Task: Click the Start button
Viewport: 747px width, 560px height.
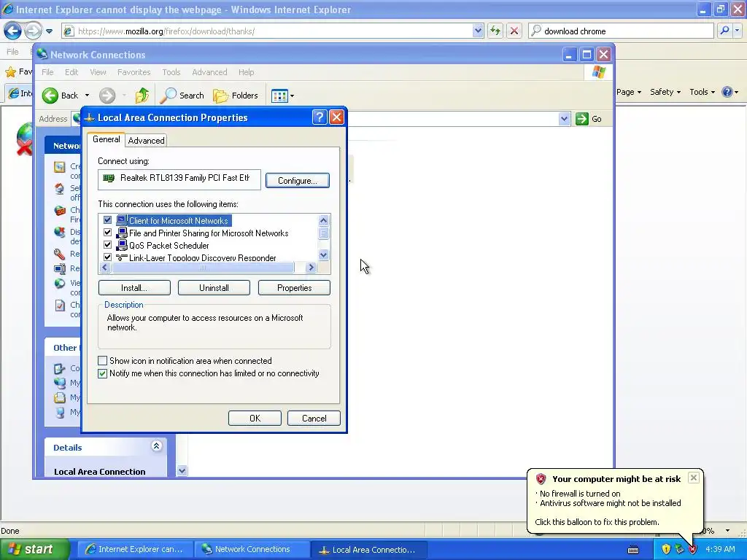Action: (34, 549)
